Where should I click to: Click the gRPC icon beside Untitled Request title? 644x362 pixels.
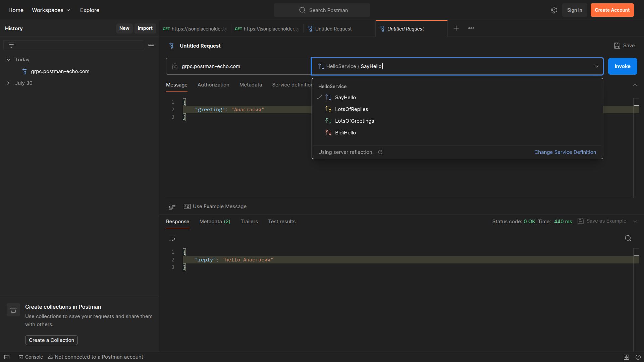172,46
